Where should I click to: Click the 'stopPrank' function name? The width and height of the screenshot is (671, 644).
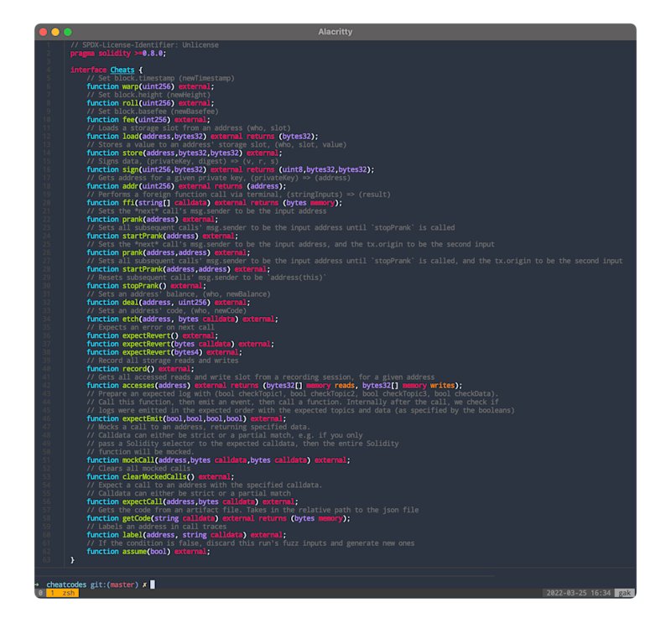140,286
